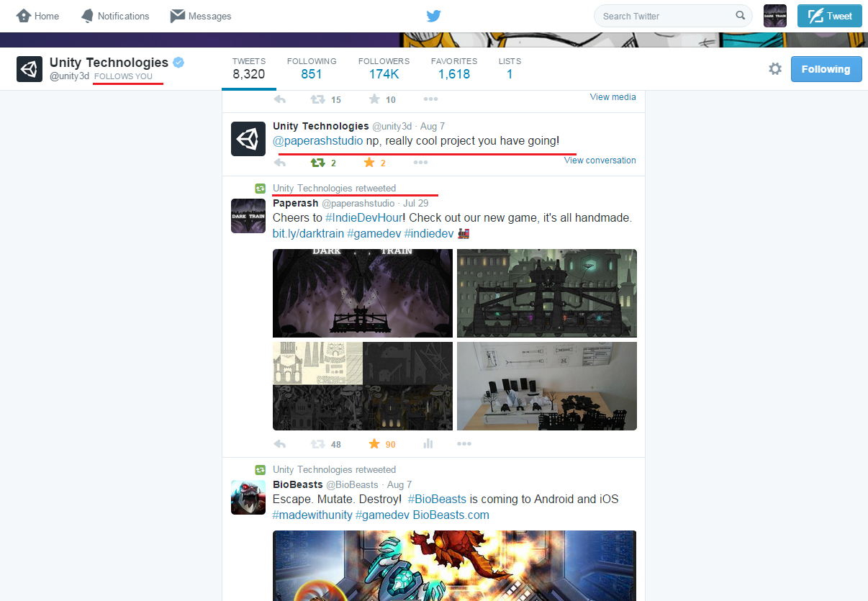The image size is (868, 601).
Task: Open BioBeasts author name
Action: pos(298,484)
